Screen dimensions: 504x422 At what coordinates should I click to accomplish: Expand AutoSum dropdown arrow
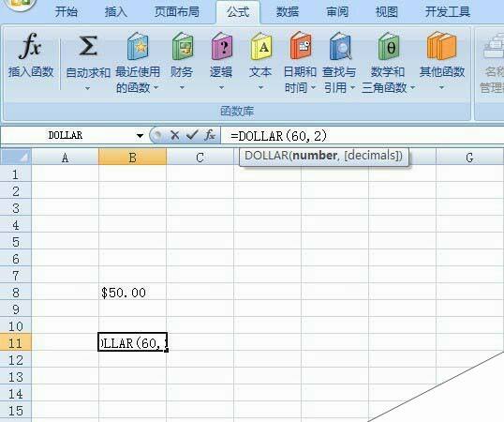87,88
